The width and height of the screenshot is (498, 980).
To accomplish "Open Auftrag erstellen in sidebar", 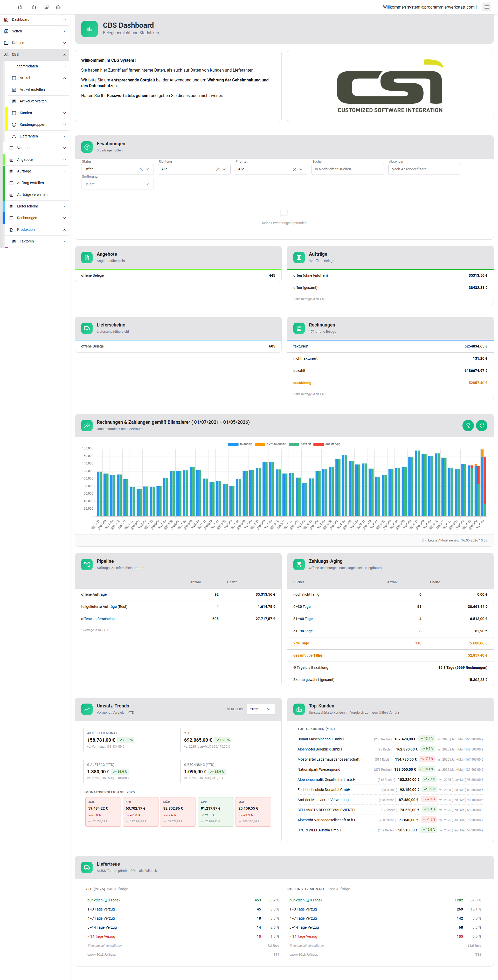I will click(37, 183).
